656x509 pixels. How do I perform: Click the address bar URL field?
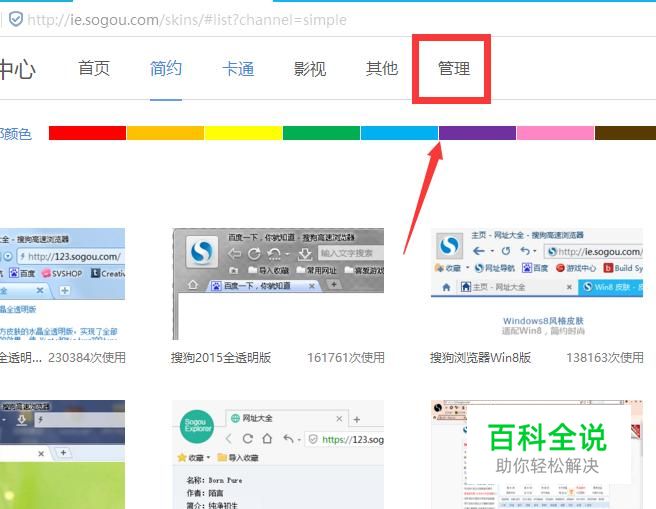(x=187, y=20)
